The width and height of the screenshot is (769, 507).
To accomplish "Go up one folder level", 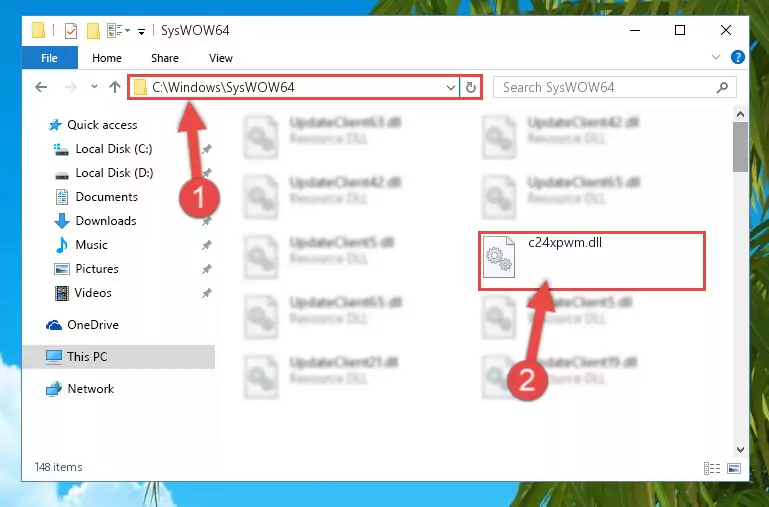I will tap(115, 87).
